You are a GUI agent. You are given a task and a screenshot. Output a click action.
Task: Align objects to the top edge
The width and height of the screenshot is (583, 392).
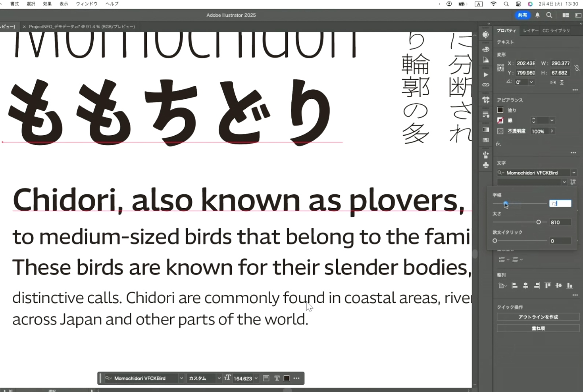click(548, 285)
